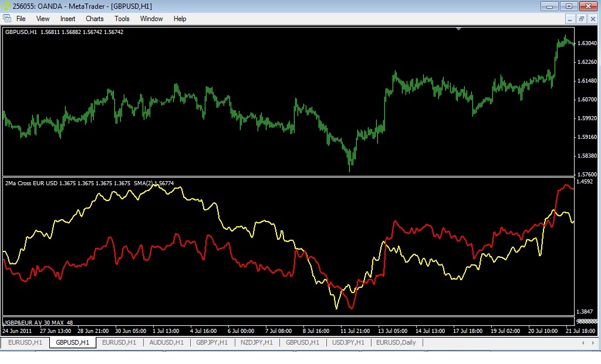Open EURUSD,H1 tab beside AUDUSD,H1
Viewport: 601px width, 364px height.
[119, 342]
